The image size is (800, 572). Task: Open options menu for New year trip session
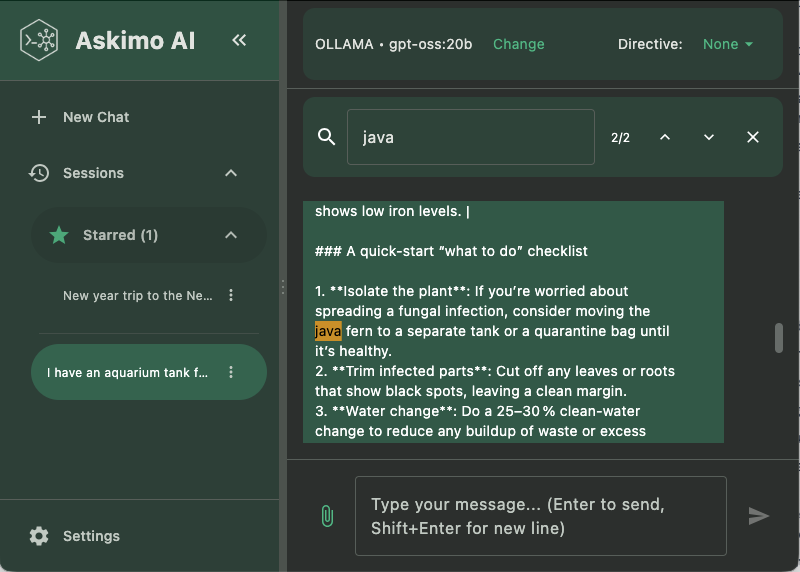tap(231, 295)
